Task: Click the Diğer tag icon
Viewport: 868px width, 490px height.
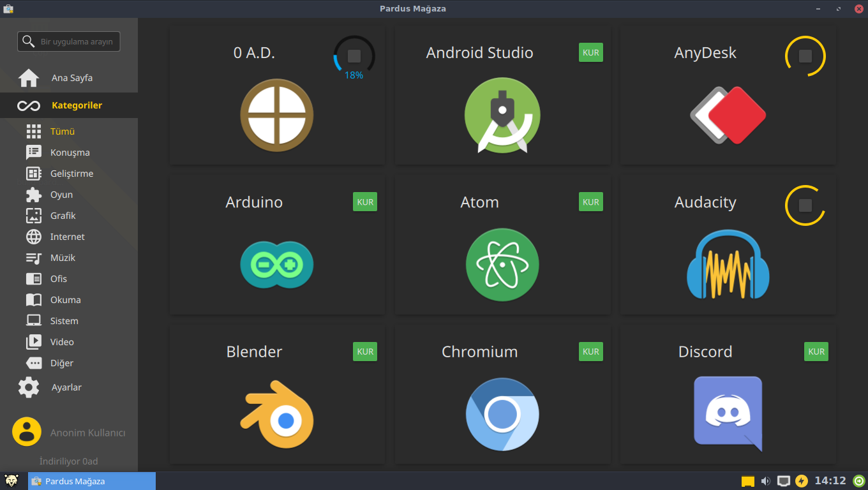Action: (x=34, y=363)
